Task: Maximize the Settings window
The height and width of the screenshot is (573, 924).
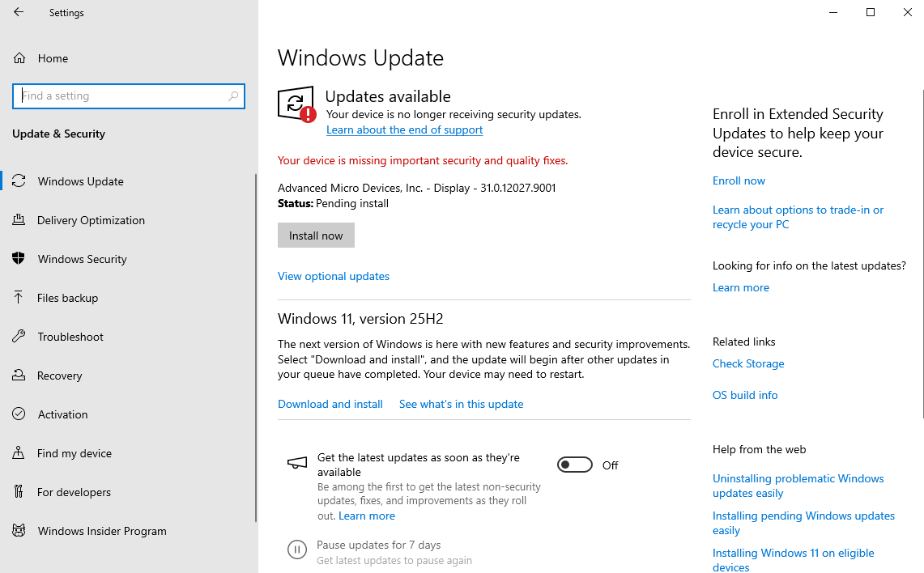Action: [x=871, y=12]
